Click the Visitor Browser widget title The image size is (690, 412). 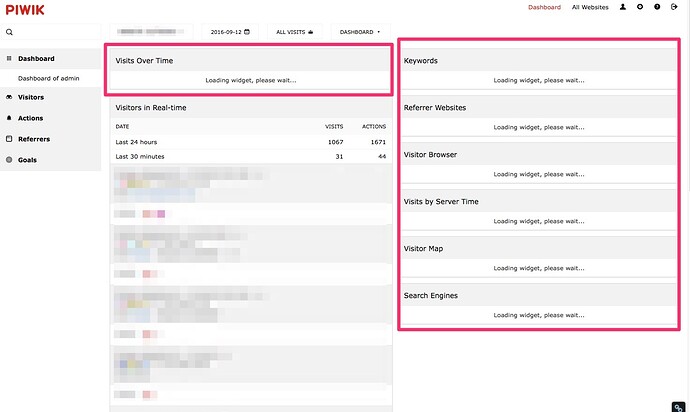[430, 155]
